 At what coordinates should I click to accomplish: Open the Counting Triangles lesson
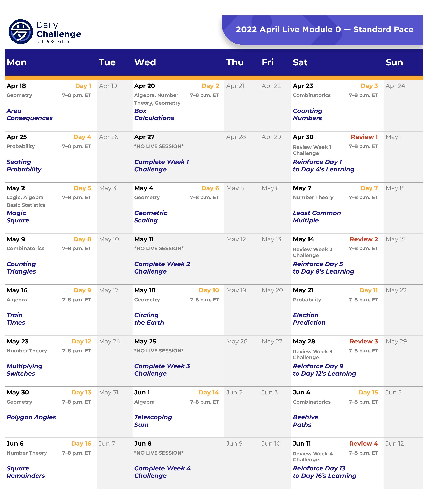[21, 268]
